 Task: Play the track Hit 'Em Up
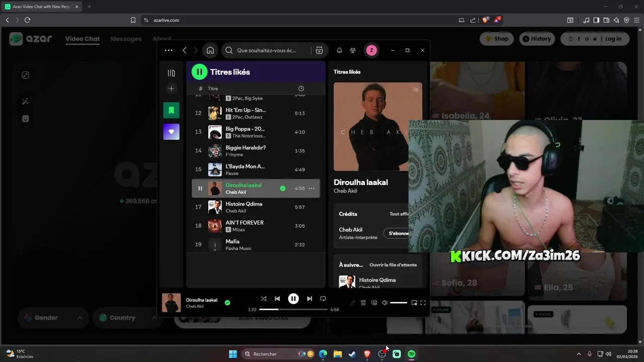[x=257, y=113]
